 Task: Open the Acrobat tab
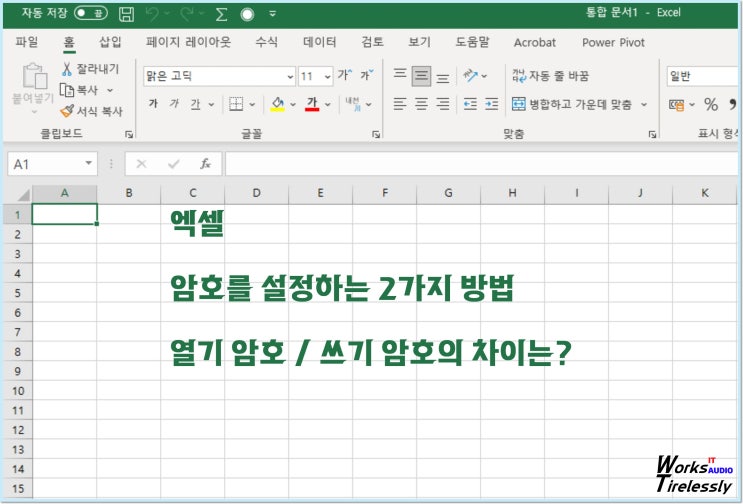(535, 42)
